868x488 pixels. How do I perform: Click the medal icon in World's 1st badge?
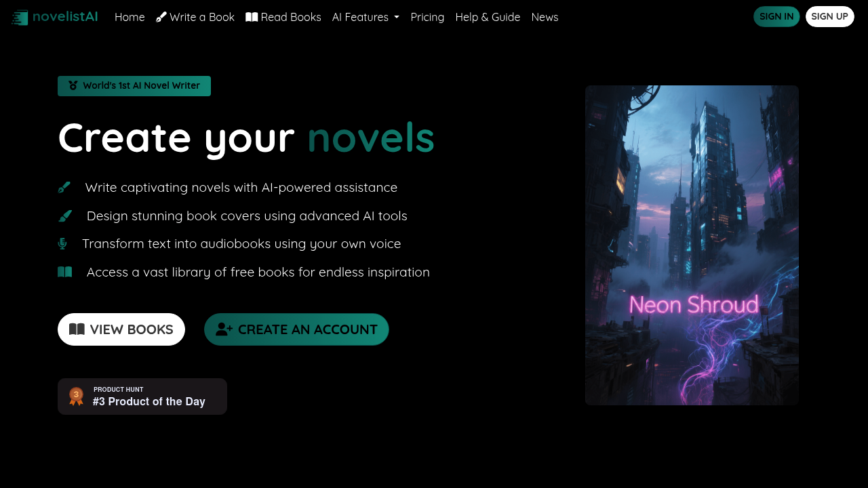[73, 86]
